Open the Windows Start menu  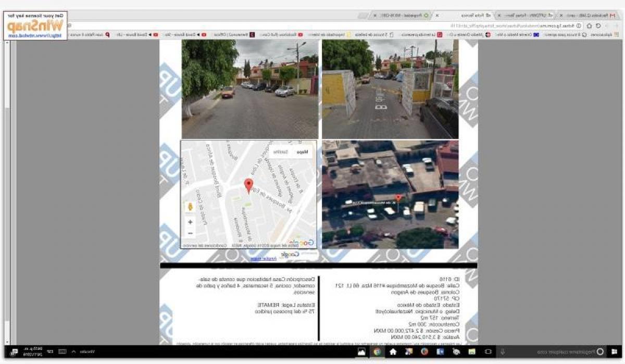(615, 352)
